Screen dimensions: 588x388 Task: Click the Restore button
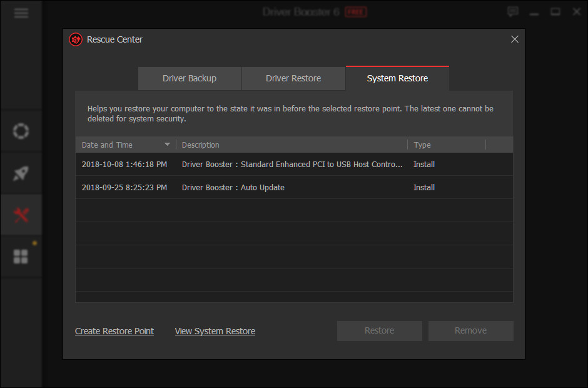(380, 330)
